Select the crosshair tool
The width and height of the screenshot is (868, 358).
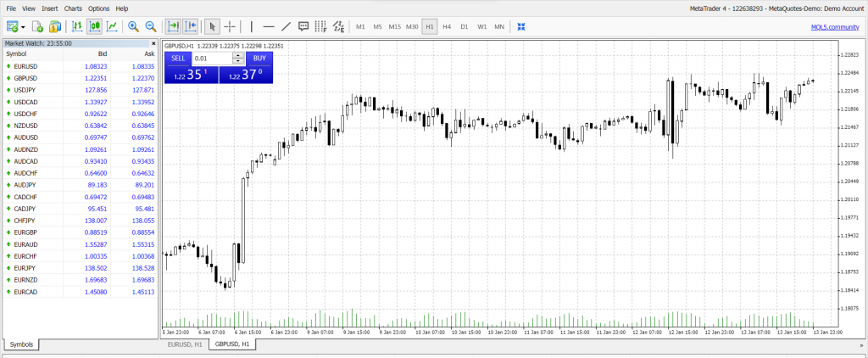(x=230, y=26)
